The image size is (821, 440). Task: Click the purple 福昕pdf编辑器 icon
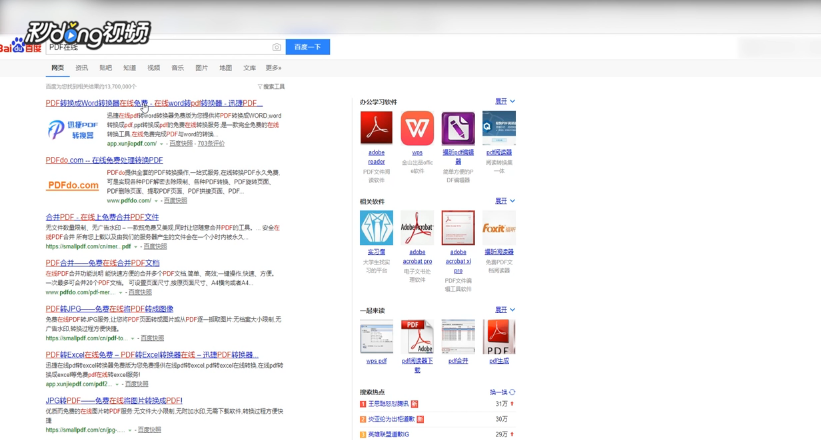458,128
